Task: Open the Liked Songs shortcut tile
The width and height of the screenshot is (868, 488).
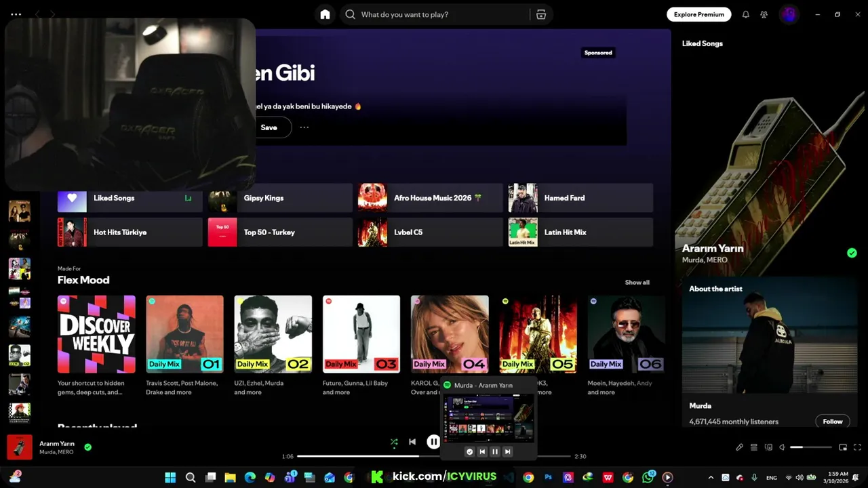Action: [x=130, y=198]
